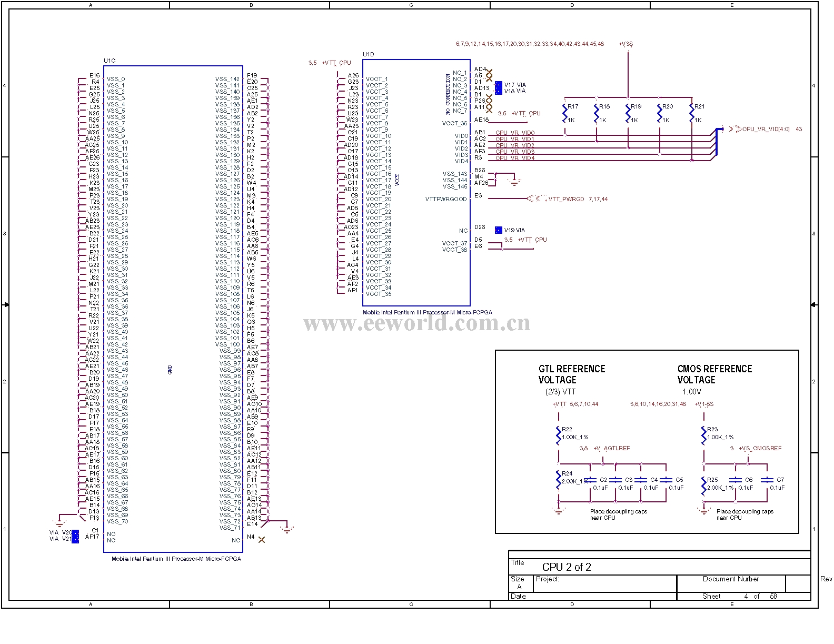Click the +V3S power label
Viewport: 834px width, 644px height.
[x=626, y=44]
